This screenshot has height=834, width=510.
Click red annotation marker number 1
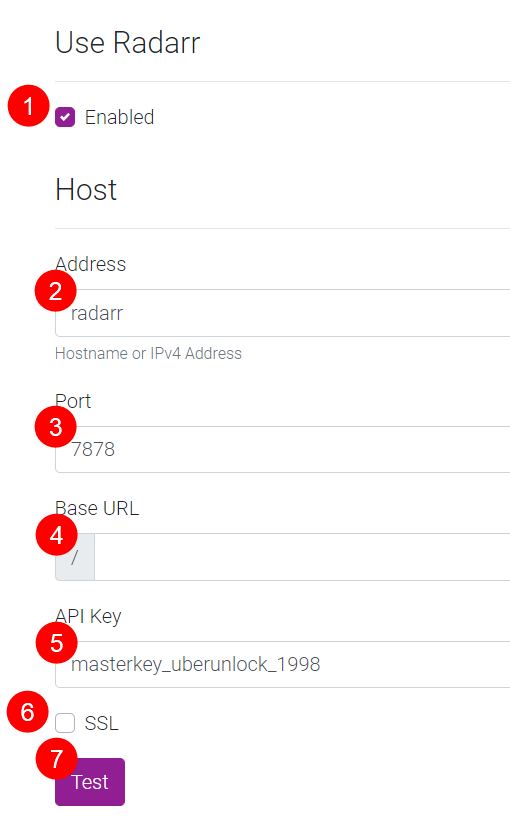pyautogui.click(x=29, y=106)
